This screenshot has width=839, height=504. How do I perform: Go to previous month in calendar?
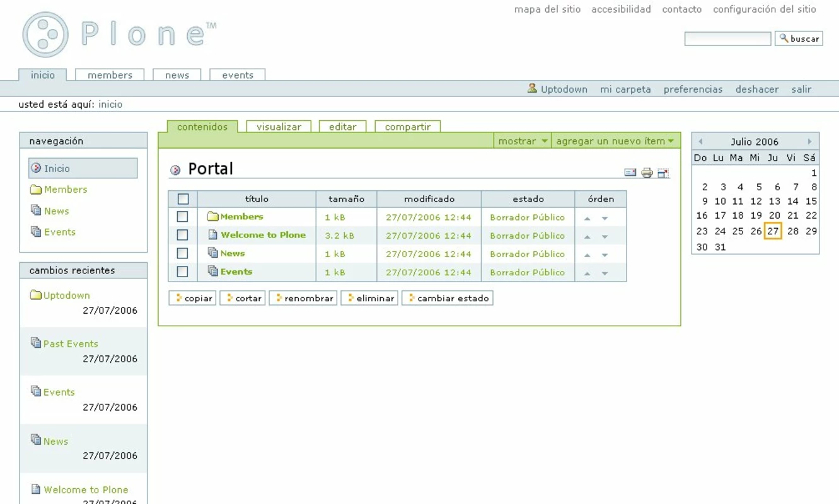click(700, 142)
